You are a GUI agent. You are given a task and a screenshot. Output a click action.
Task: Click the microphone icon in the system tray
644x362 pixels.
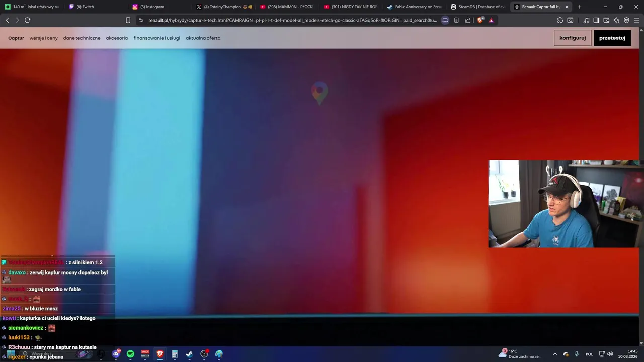pyautogui.click(x=577, y=354)
